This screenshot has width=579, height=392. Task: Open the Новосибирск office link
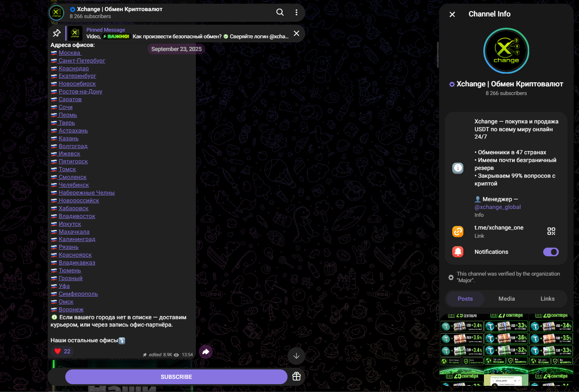pyautogui.click(x=77, y=84)
